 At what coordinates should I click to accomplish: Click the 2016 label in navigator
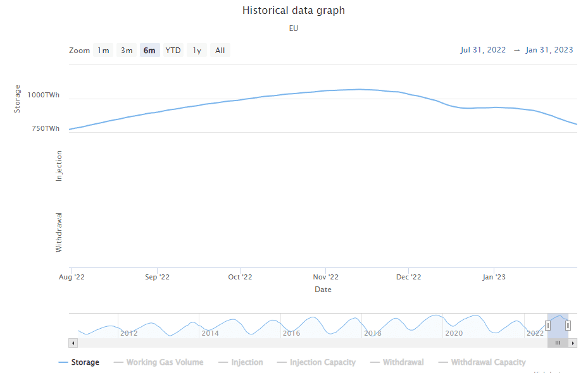(291, 333)
